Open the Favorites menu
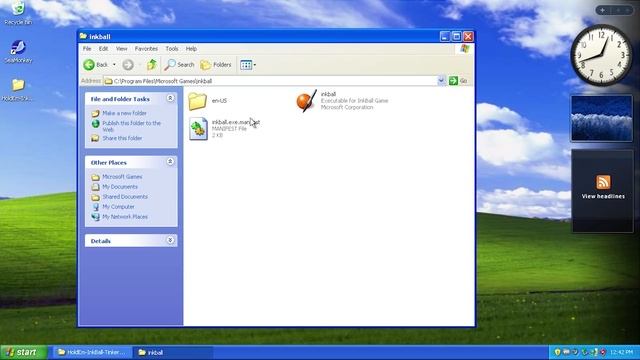Screen dimensions: 640x360 tap(146, 49)
